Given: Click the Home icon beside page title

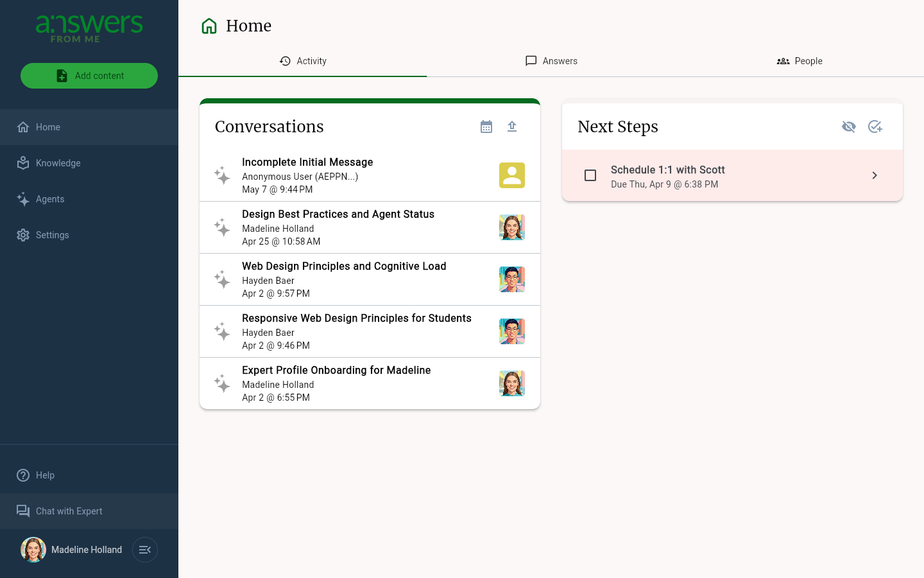Looking at the screenshot, I should tap(209, 26).
